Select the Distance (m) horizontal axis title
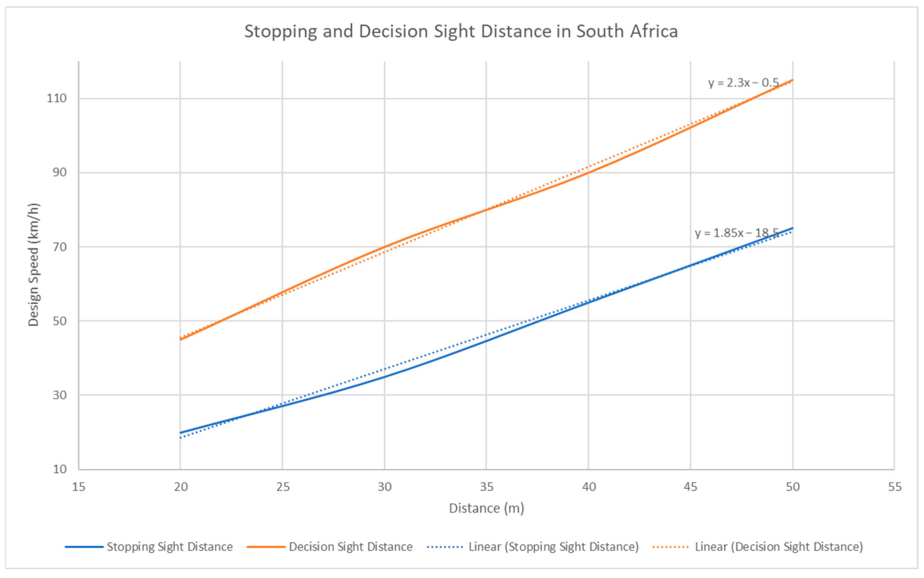The height and width of the screenshot is (578, 924). [486, 508]
